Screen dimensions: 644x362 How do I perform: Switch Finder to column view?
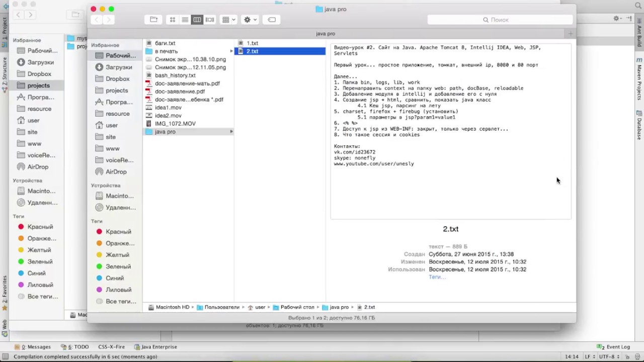click(197, 20)
